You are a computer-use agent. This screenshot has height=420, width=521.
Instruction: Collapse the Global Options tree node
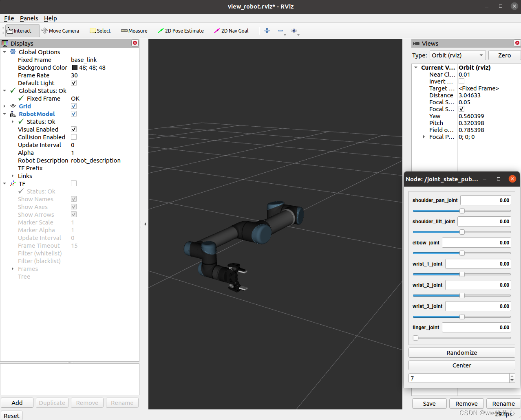pyautogui.click(x=4, y=52)
